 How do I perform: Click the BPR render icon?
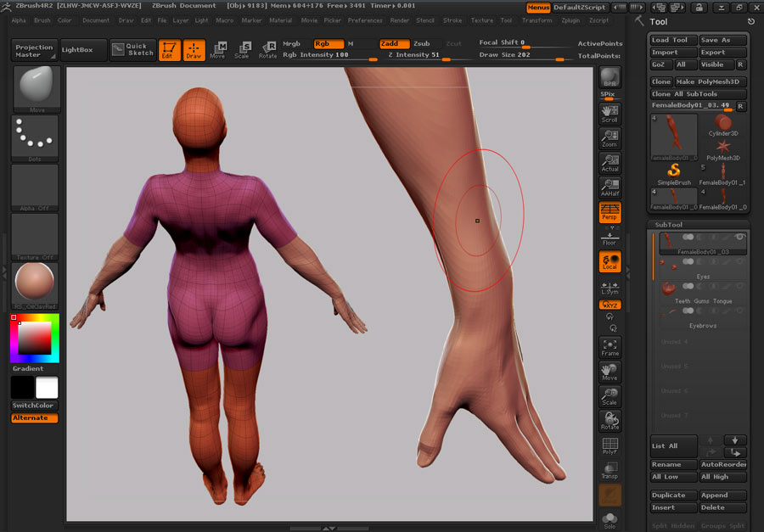click(x=610, y=77)
